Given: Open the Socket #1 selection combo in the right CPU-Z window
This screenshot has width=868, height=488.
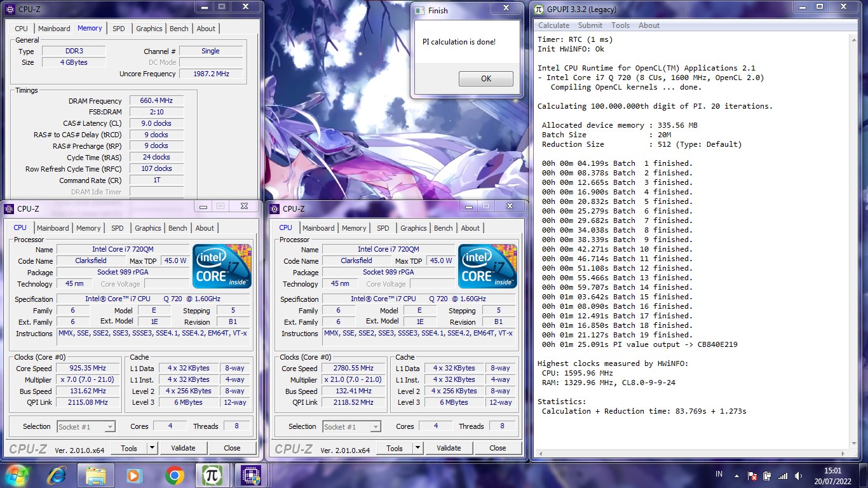Looking at the screenshot, I should pyautogui.click(x=352, y=427).
